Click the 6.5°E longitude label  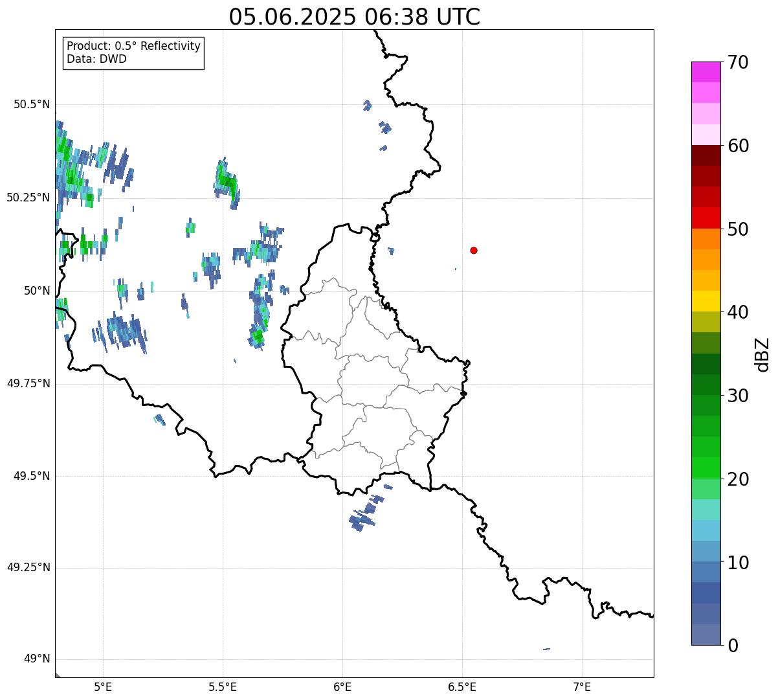462,686
